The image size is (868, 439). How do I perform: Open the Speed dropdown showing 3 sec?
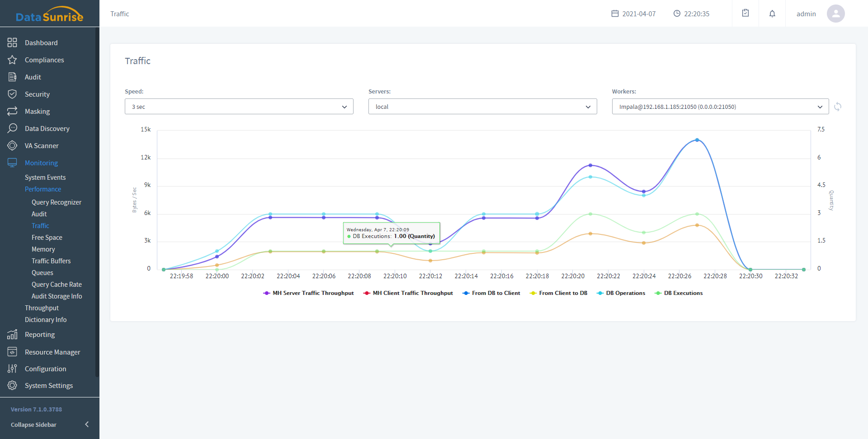[239, 107]
